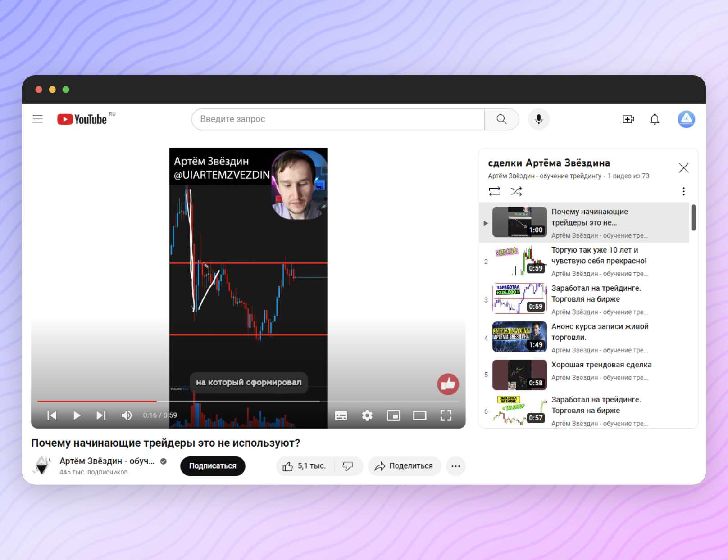Click the 'Подписаться' subscribe button
This screenshot has width=728, height=560.
pyautogui.click(x=213, y=466)
